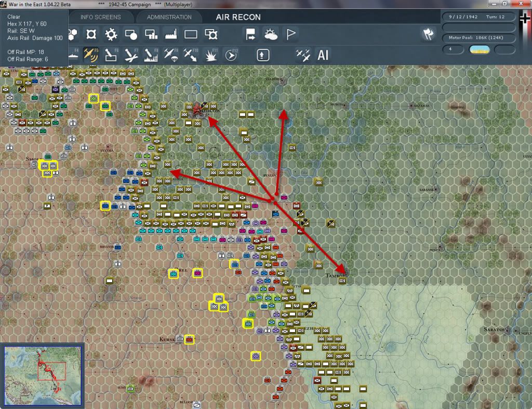This screenshot has width=532, height=409.
Task: Select the F7 bomb airfield mode icon
Action: [131, 55]
